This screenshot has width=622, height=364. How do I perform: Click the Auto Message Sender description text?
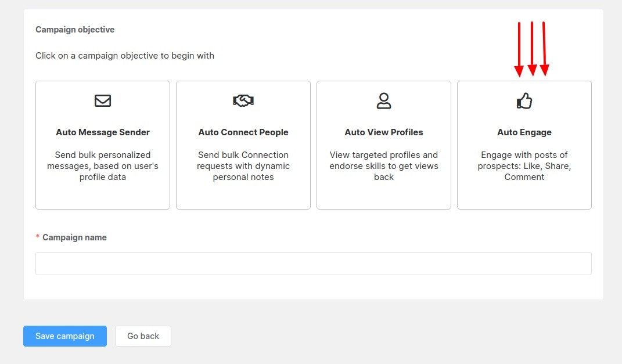[x=102, y=165]
